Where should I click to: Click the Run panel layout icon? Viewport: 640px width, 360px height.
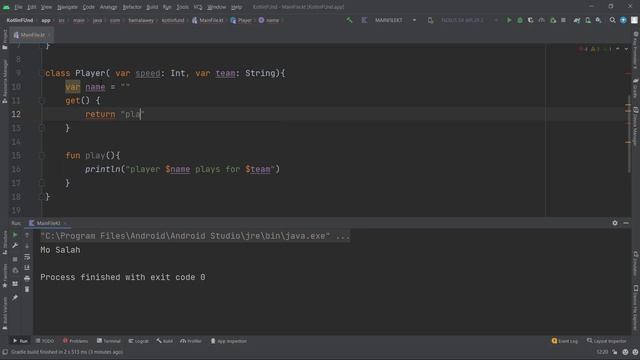click(x=15, y=284)
